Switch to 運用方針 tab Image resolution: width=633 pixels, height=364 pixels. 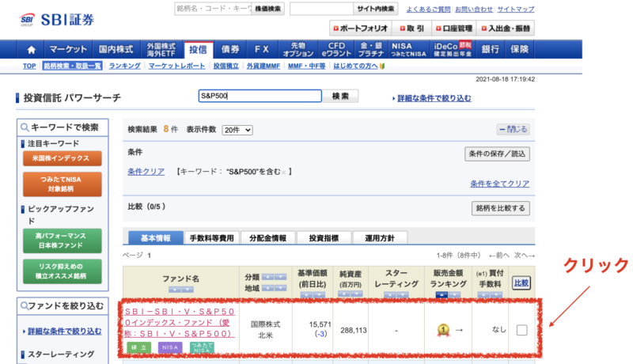coord(380,238)
